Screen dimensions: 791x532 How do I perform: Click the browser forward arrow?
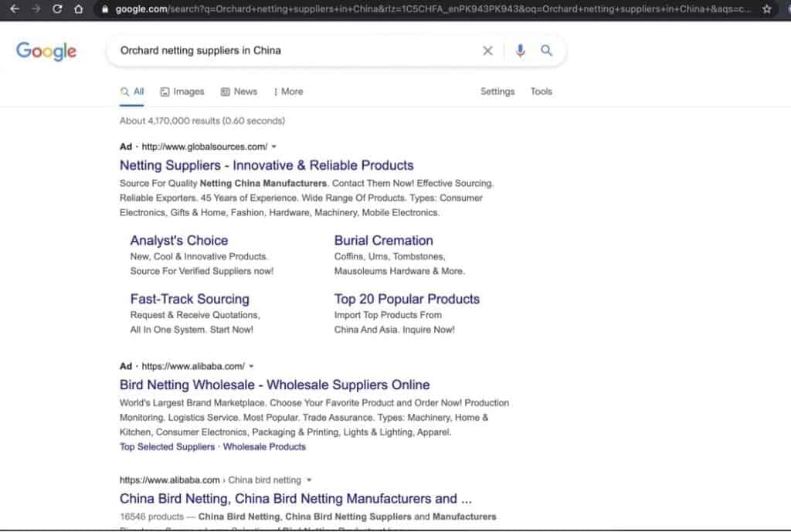36,8
